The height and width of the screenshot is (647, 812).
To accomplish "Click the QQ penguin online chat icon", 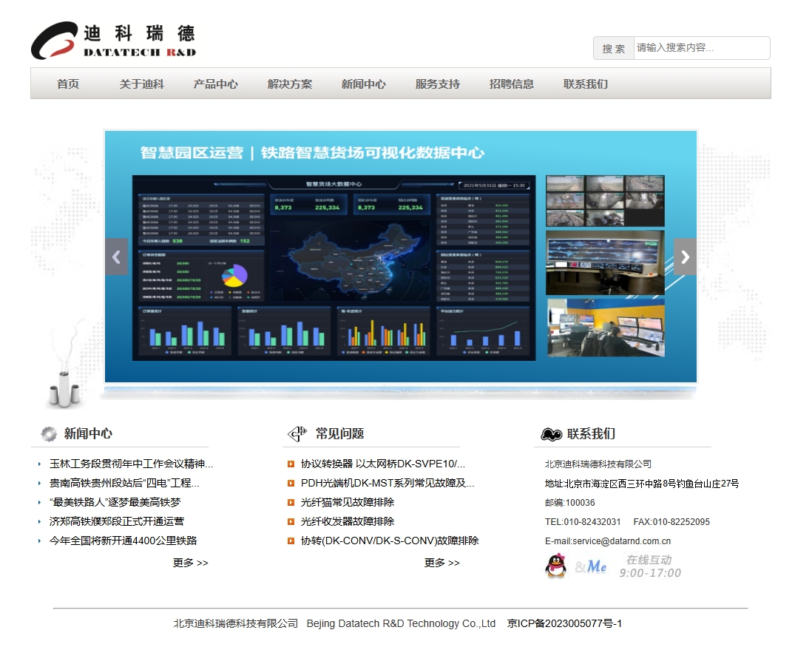I will pyautogui.click(x=555, y=566).
